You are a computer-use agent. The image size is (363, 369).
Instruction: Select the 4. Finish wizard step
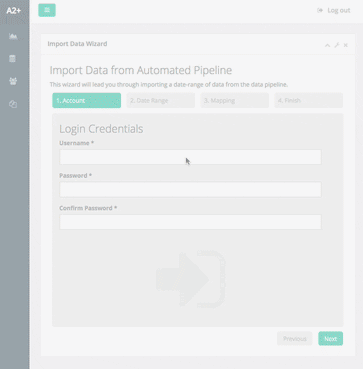(309, 100)
